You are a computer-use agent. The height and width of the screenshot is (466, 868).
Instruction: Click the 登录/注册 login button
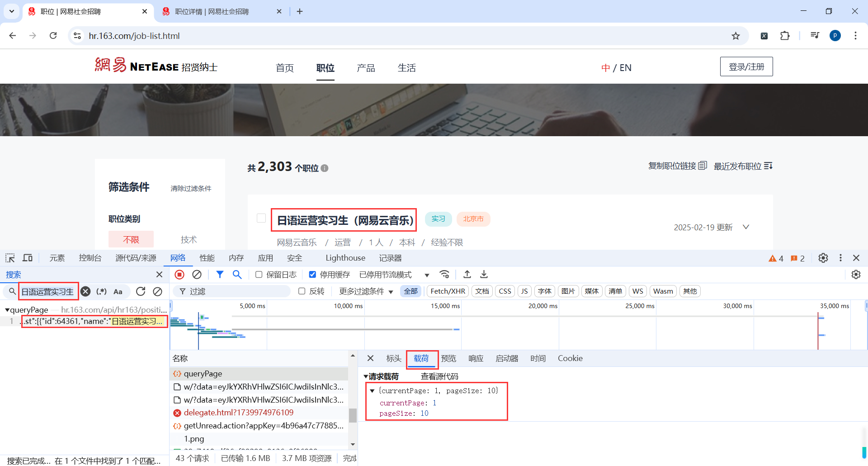746,67
